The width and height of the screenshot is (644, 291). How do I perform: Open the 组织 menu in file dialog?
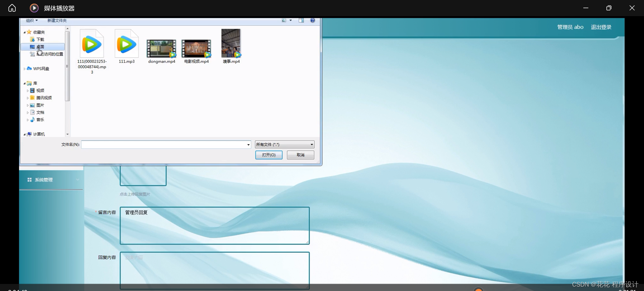click(32, 20)
